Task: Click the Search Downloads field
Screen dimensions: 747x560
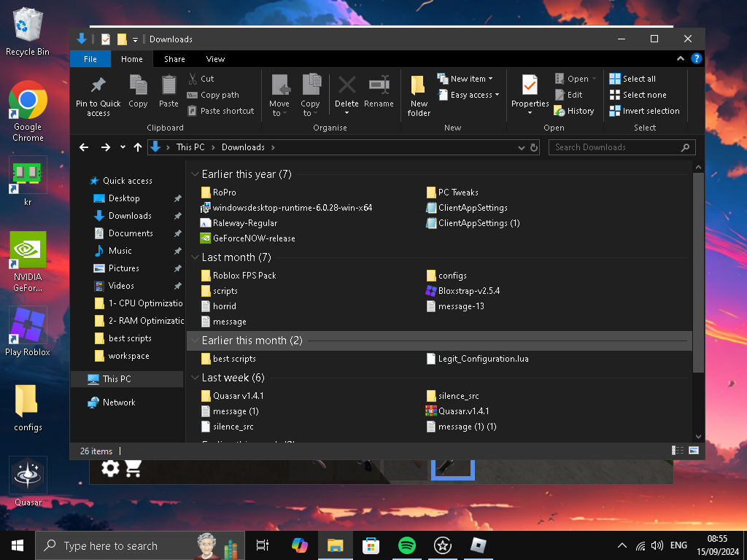Action: [622, 147]
